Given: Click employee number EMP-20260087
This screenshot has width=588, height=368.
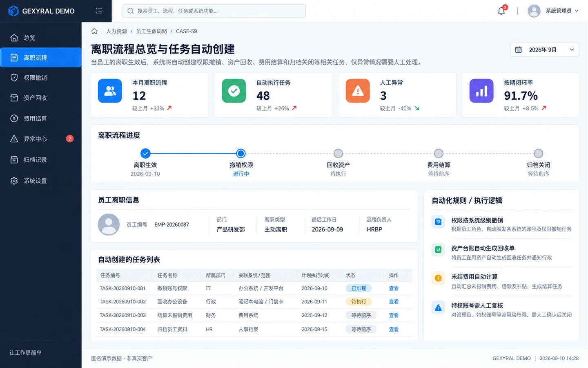Looking at the screenshot, I should point(171,224).
